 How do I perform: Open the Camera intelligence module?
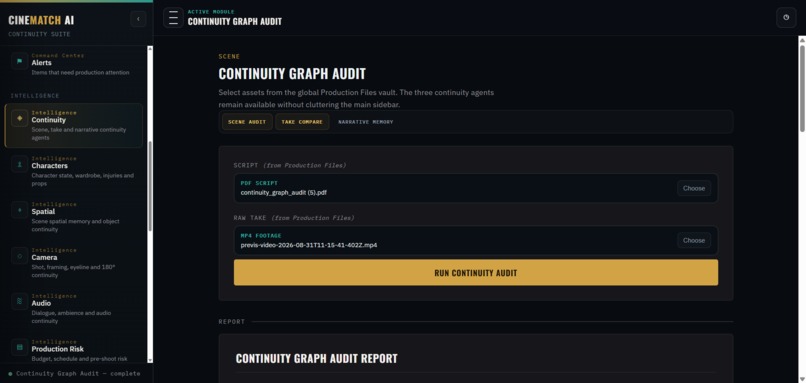coord(74,263)
